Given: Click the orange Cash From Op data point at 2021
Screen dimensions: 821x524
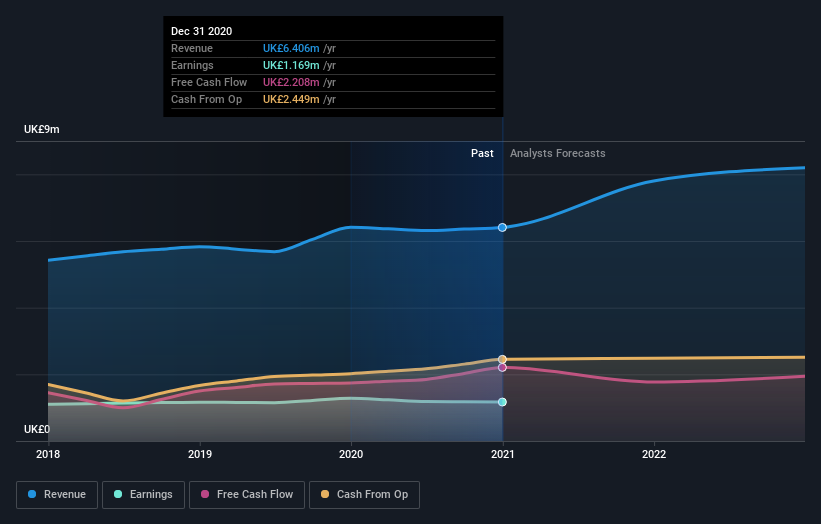Looking at the screenshot, I should point(502,359).
